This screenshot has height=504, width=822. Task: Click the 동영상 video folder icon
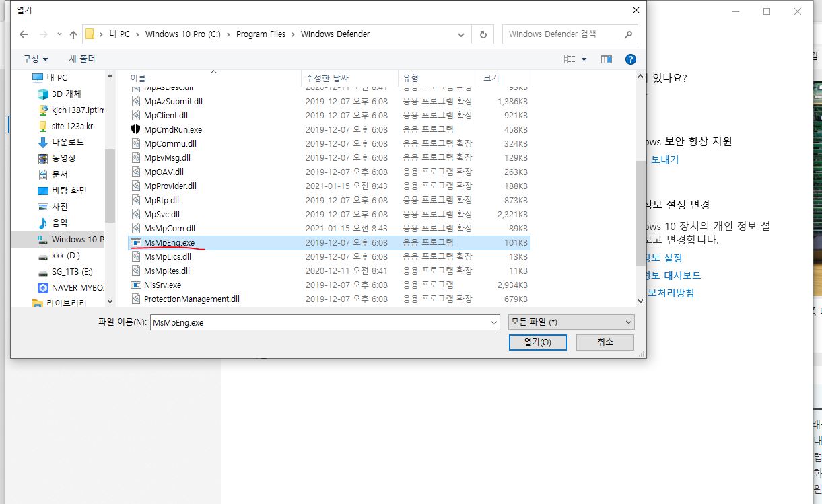click(42, 158)
